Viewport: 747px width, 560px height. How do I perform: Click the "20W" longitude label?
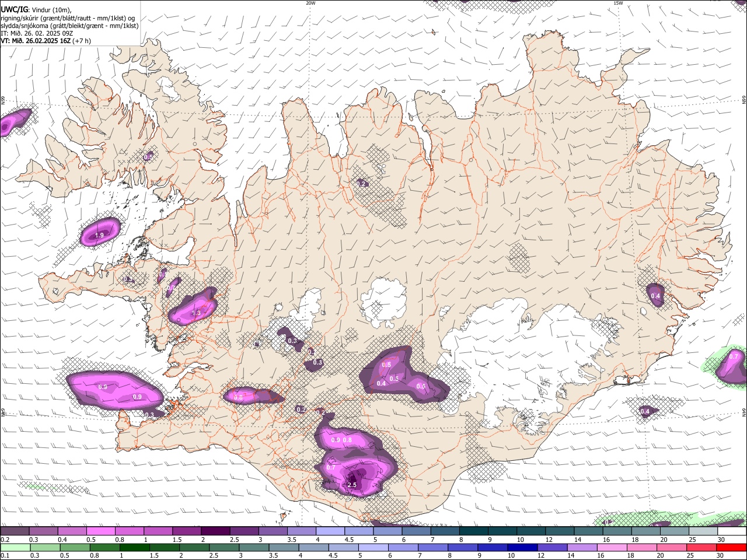(x=310, y=3)
